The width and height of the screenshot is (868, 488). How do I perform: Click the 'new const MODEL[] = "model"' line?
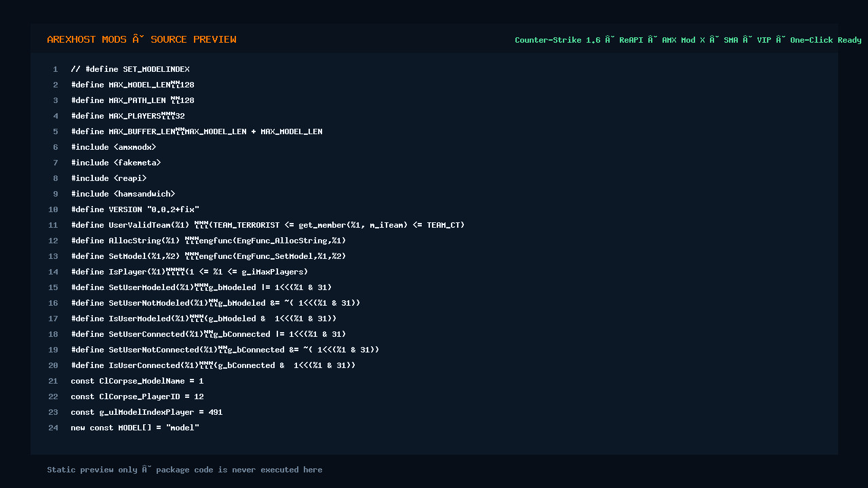(x=135, y=428)
